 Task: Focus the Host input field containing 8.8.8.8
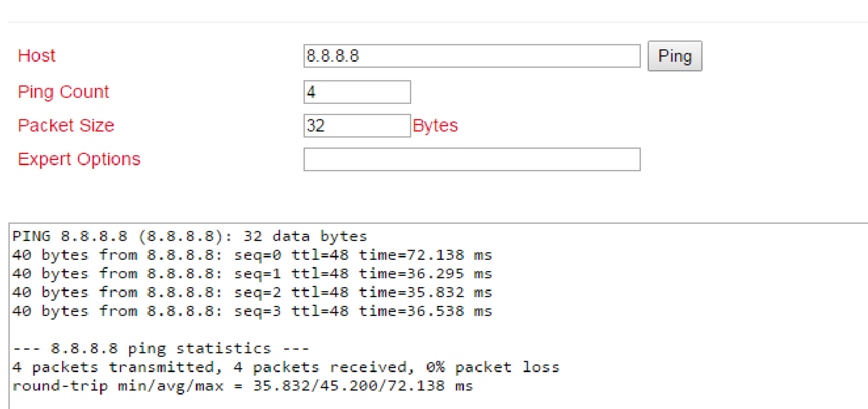pyautogui.click(x=472, y=56)
